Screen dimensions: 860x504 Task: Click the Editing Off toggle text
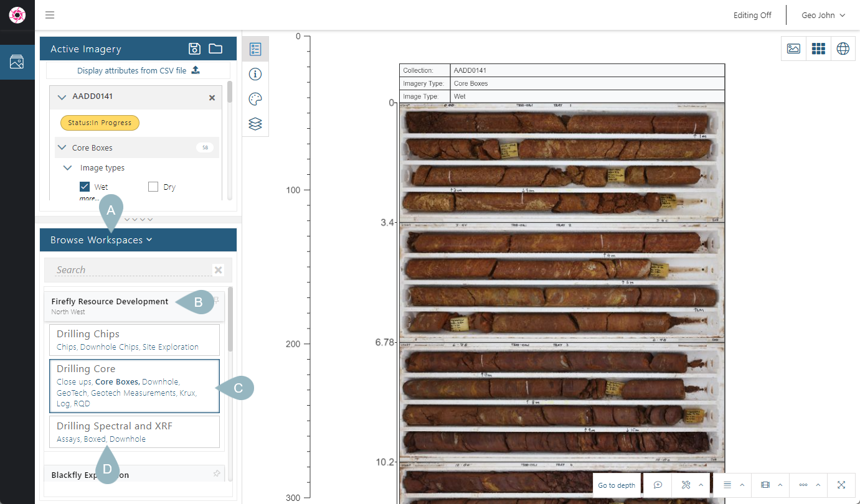(752, 15)
